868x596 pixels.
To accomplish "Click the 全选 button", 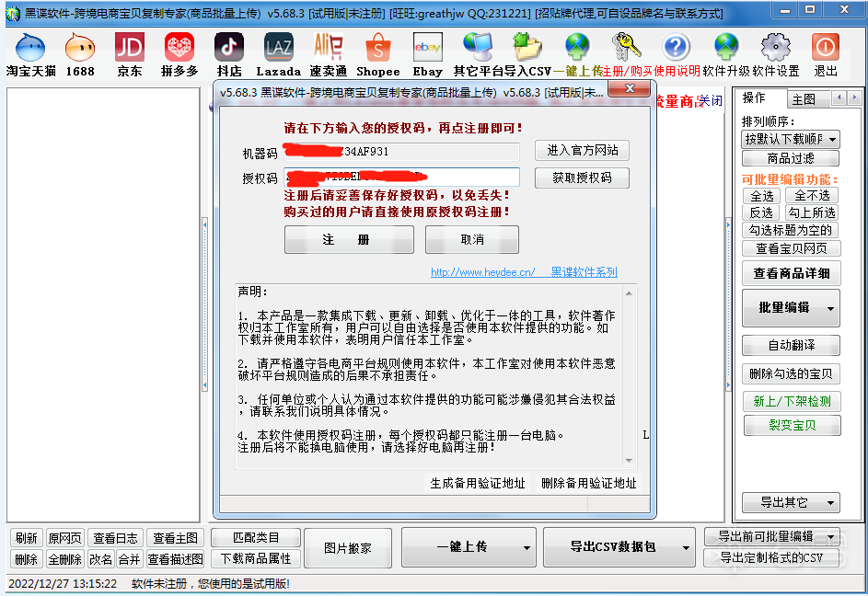I will tap(762, 196).
